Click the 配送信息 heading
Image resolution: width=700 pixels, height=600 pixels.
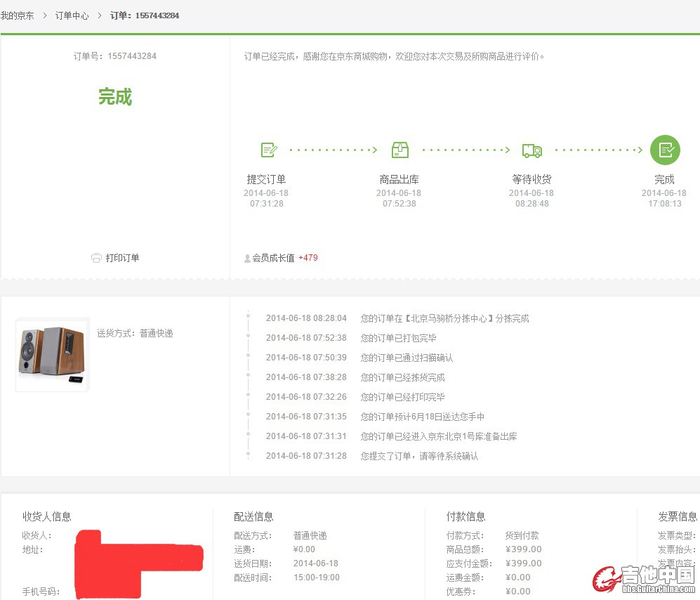(253, 516)
